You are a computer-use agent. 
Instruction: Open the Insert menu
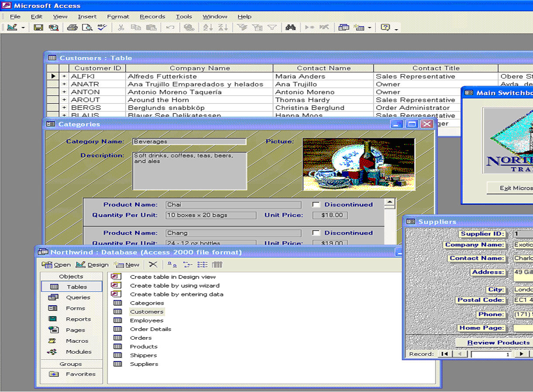pyautogui.click(x=87, y=17)
